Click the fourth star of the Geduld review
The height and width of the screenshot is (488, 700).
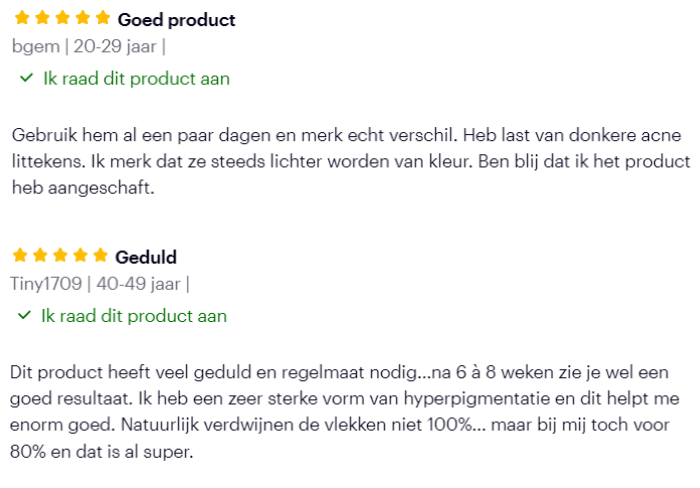(x=80, y=256)
